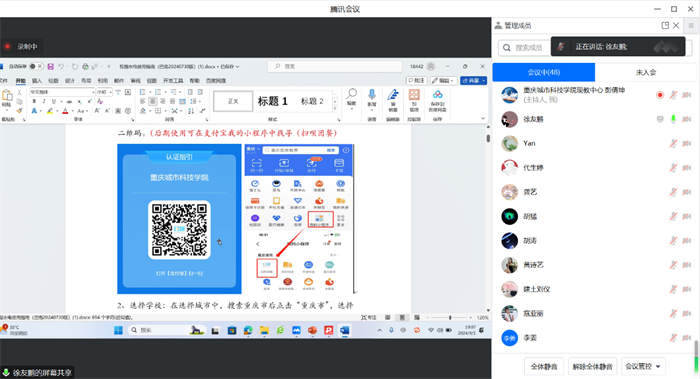Click the Redo icon in Word toolbar
700x379 pixels.
point(75,67)
